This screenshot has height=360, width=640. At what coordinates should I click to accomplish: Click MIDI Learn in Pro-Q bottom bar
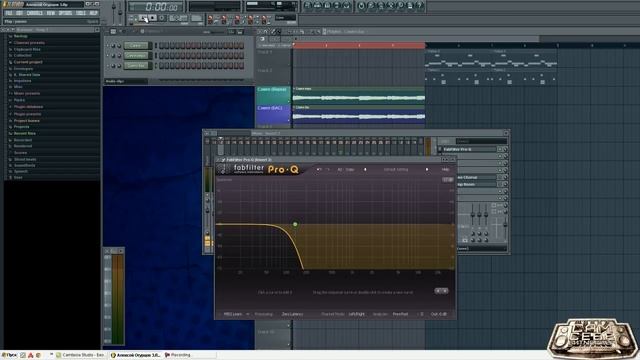[x=233, y=314]
